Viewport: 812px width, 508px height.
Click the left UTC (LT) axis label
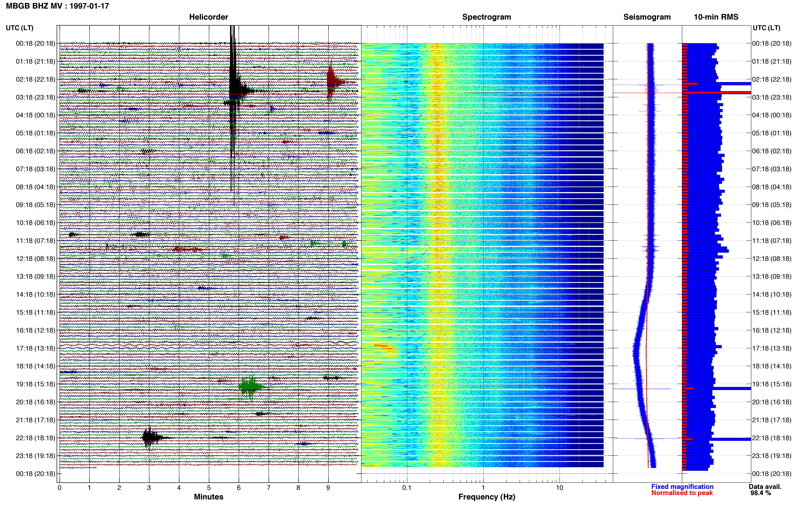(19, 28)
